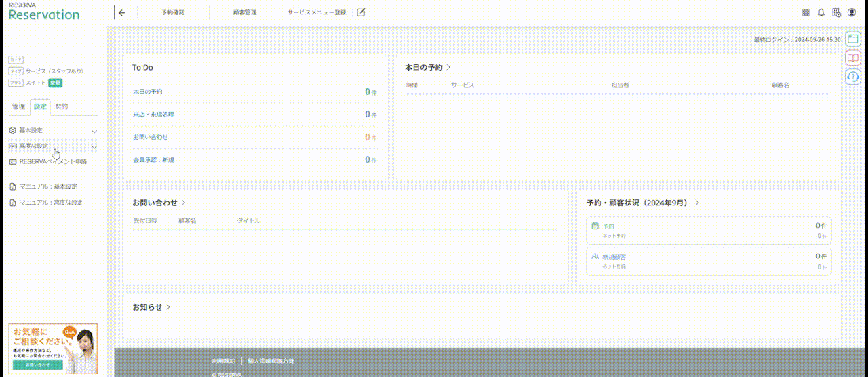Switch to the 契約 tab

[x=62, y=106]
